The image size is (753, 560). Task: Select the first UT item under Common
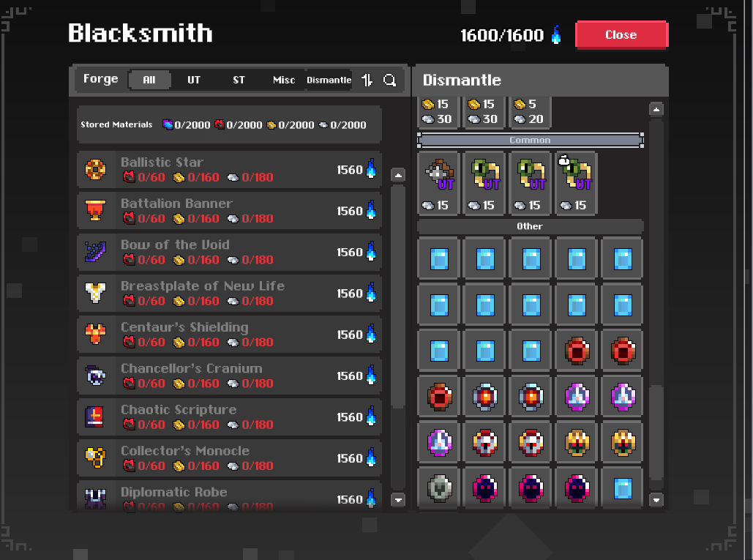click(x=438, y=182)
